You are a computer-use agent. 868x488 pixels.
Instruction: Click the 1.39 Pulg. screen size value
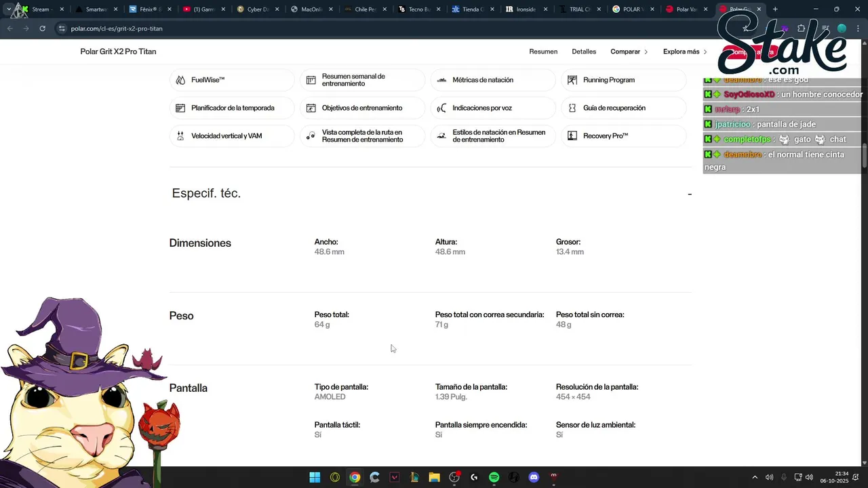[x=451, y=397]
